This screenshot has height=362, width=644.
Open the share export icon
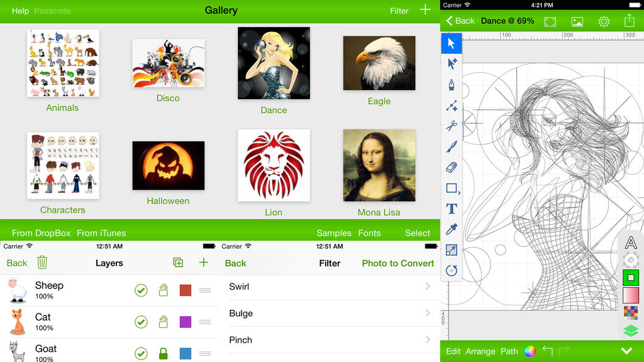point(629,21)
